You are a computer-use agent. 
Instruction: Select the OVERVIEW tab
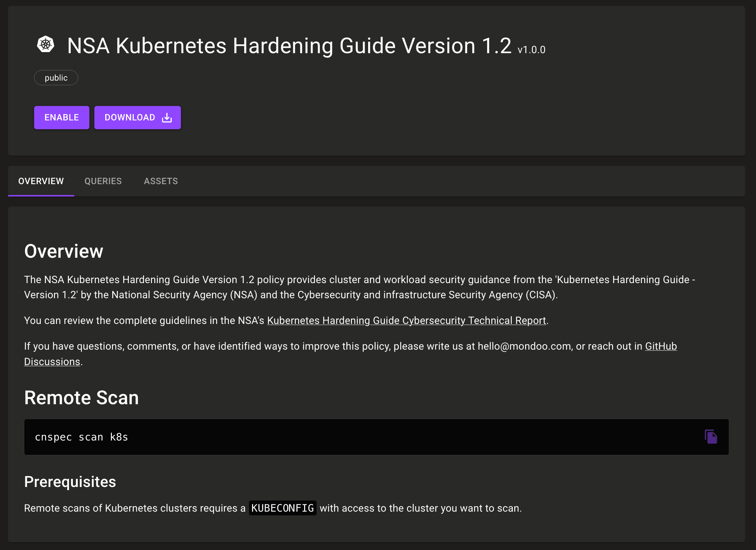point(41,181)
